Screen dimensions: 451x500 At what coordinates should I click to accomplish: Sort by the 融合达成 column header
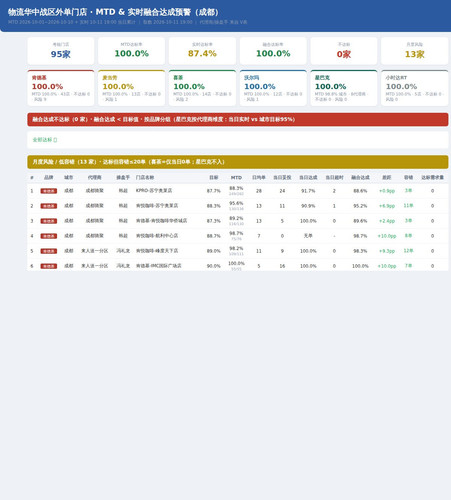[360, 177]
